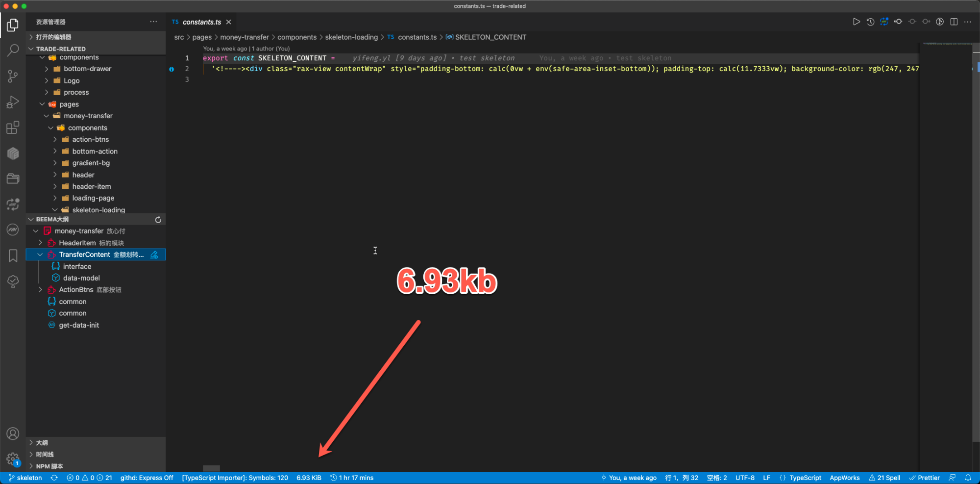Open the Bookmarks view icon in activity bar
Viewport: 980px width, 484px height.
pos(13,255)
